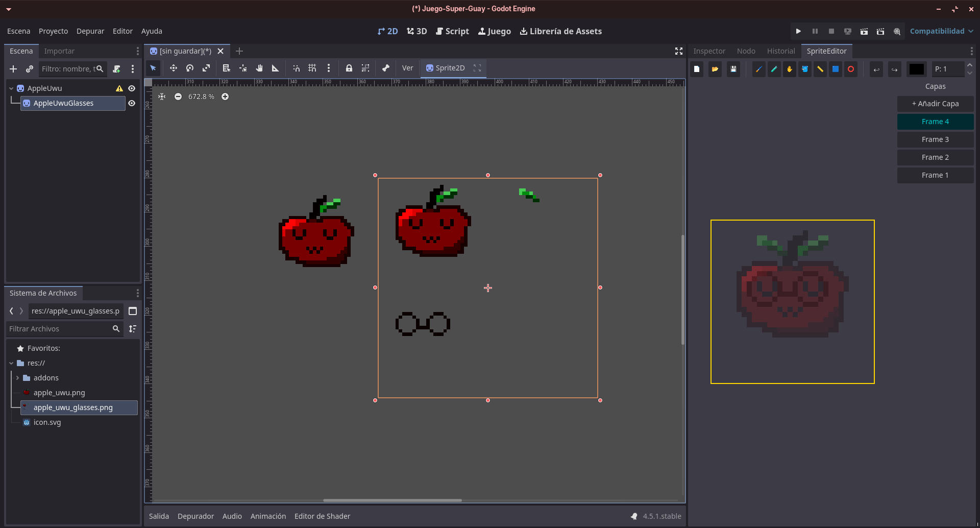Open the Compatibilidad renderer dropdown
Screen dimensions: 980x528
point(941,31)
